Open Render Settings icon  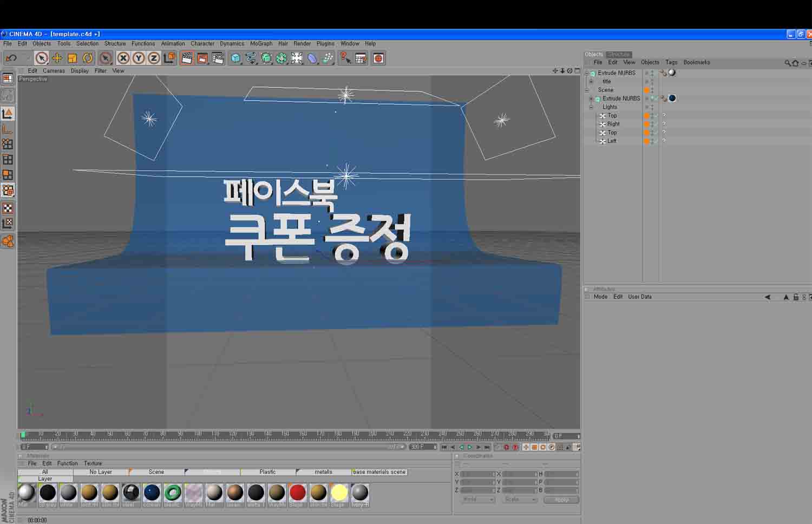pos(218,58)
